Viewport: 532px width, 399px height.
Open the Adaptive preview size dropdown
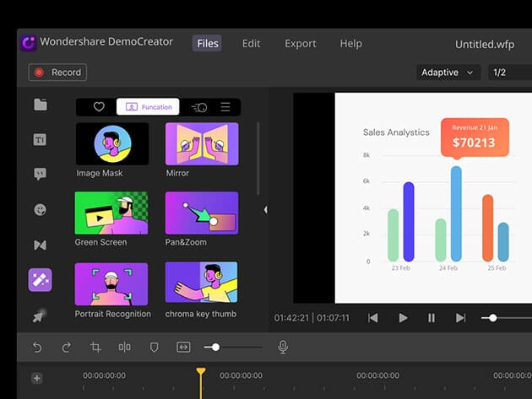pyautogui.click(x=448, y=73)
